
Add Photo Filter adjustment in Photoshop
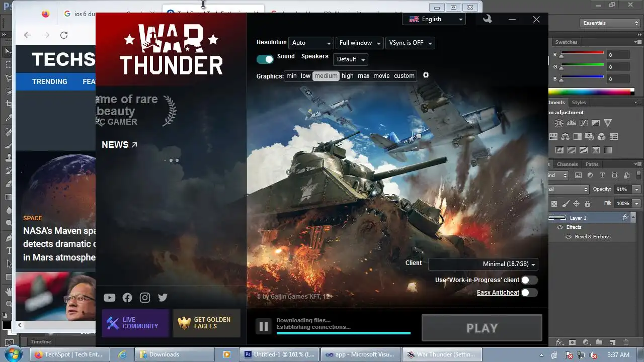(590, 136)
